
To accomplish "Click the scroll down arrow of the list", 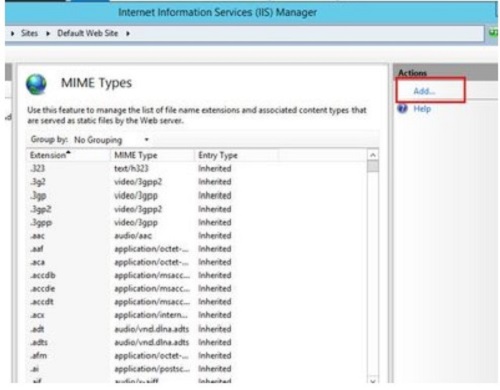I will pos(373,381).
